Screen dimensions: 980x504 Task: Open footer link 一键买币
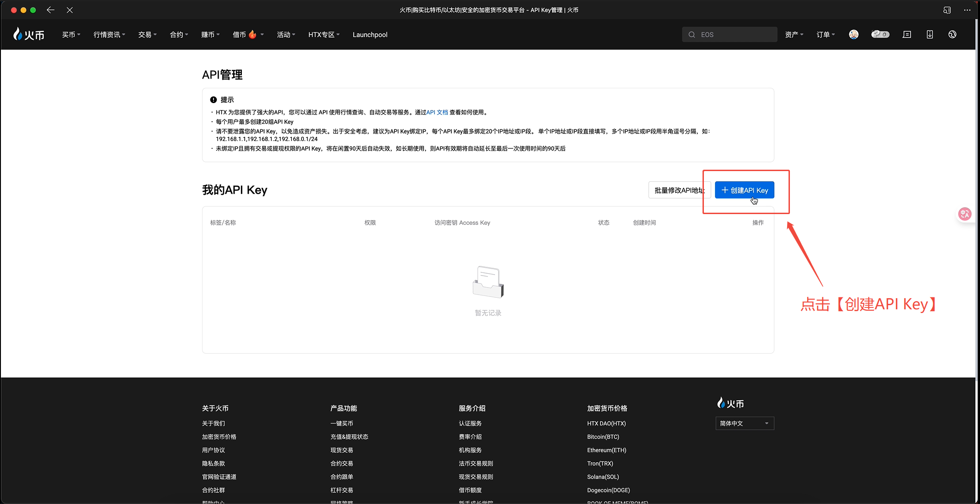342,423
